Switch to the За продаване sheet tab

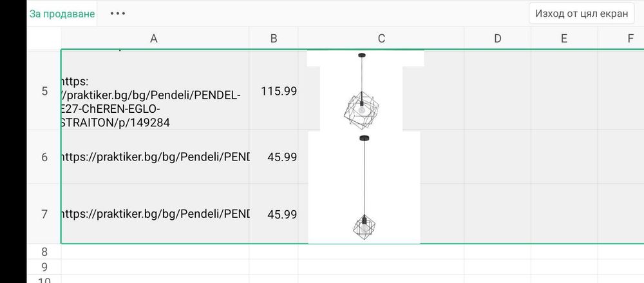[62, 14]
